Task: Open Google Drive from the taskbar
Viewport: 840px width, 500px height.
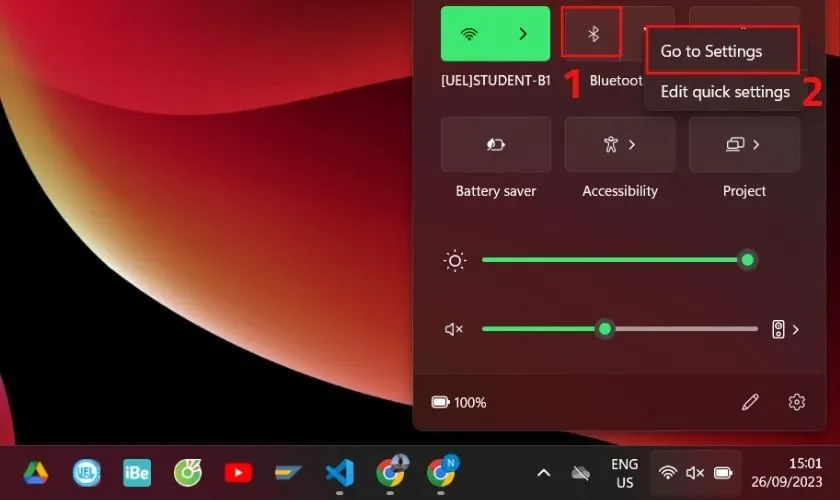Action: (36, 473)
